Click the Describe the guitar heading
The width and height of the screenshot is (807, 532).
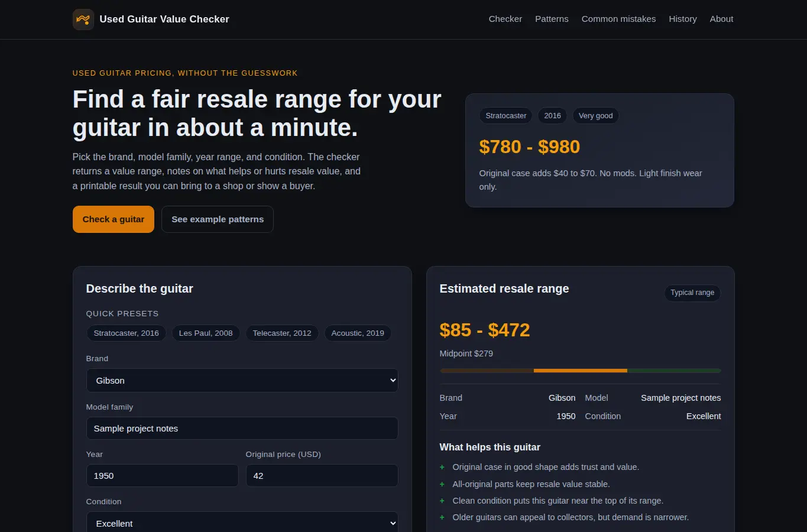point(140,288)
